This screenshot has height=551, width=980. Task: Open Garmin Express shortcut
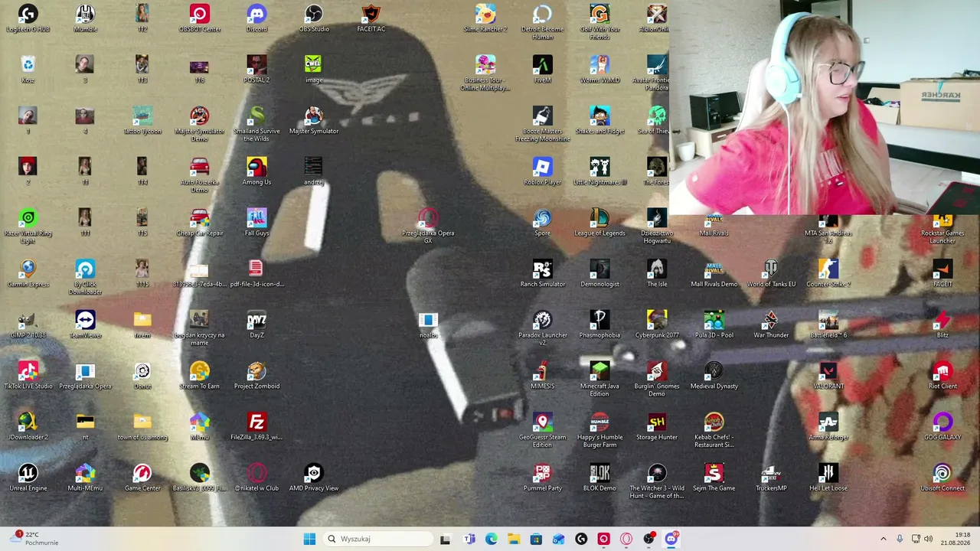tap(28, 274)
